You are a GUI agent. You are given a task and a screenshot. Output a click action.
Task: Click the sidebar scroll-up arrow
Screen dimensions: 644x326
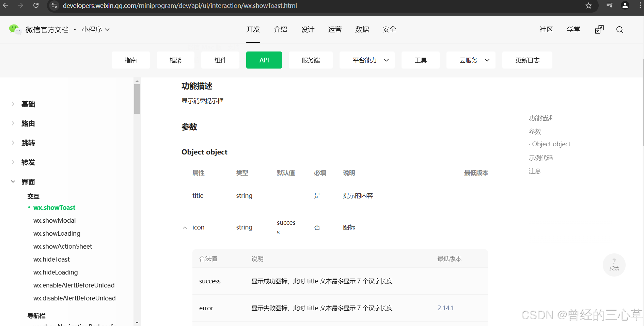click(137, 81)
